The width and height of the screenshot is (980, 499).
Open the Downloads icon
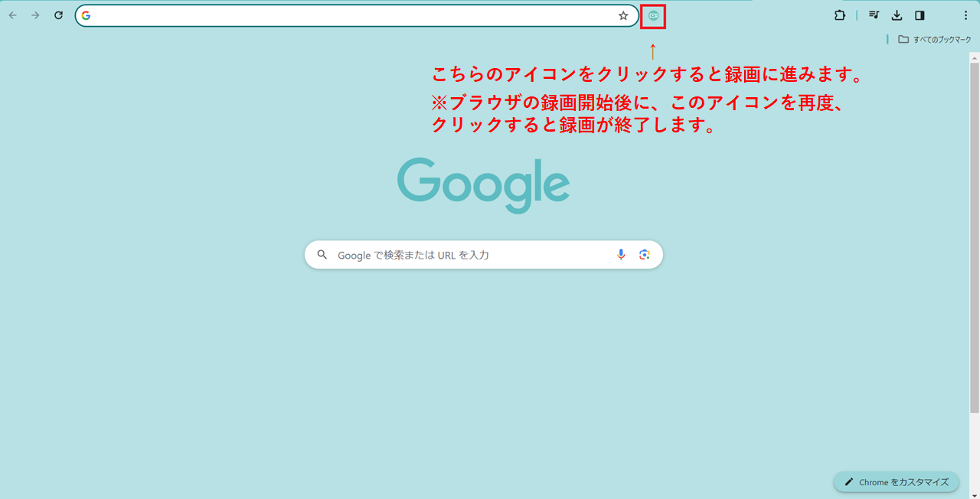pos(897,15)
